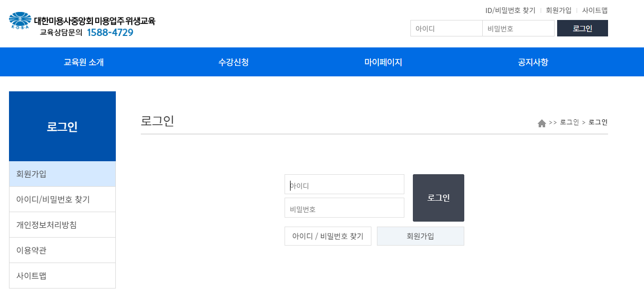Focus the header 비밀번호 input field
Screen dimensions: 644x293
point(518,28)
